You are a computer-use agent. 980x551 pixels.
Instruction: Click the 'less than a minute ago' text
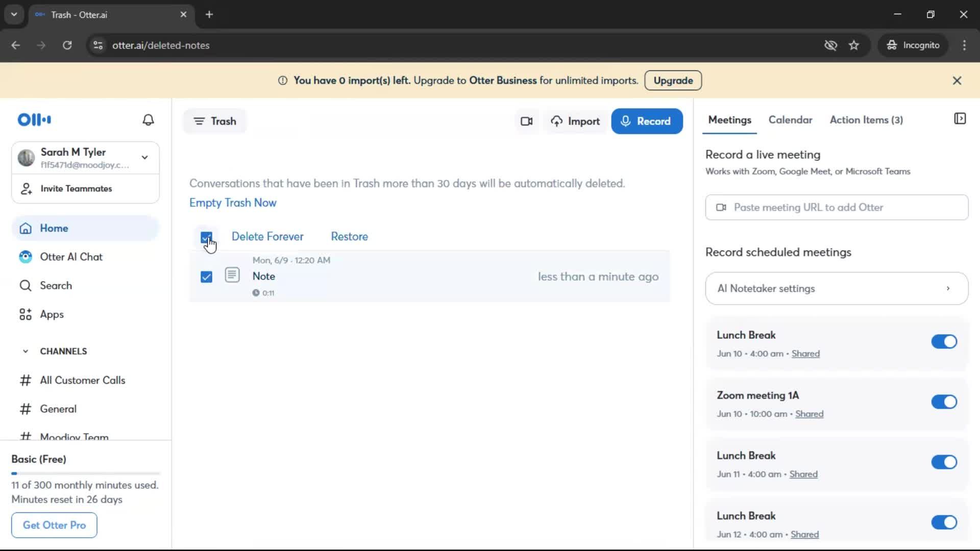click(598, 277)
